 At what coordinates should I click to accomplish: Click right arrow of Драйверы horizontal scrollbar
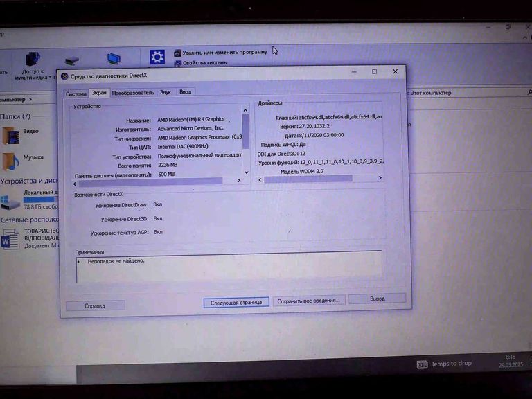point(380,177)
